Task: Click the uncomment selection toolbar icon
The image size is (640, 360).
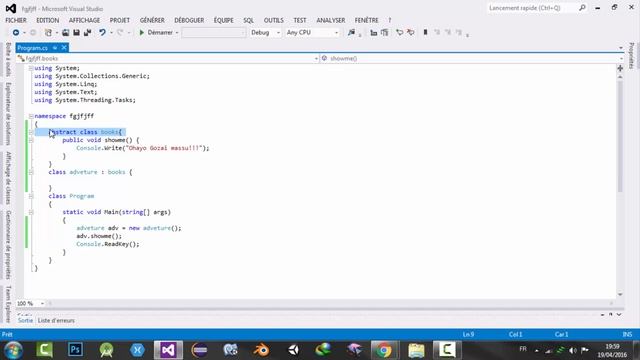Action: coord(411,32)
